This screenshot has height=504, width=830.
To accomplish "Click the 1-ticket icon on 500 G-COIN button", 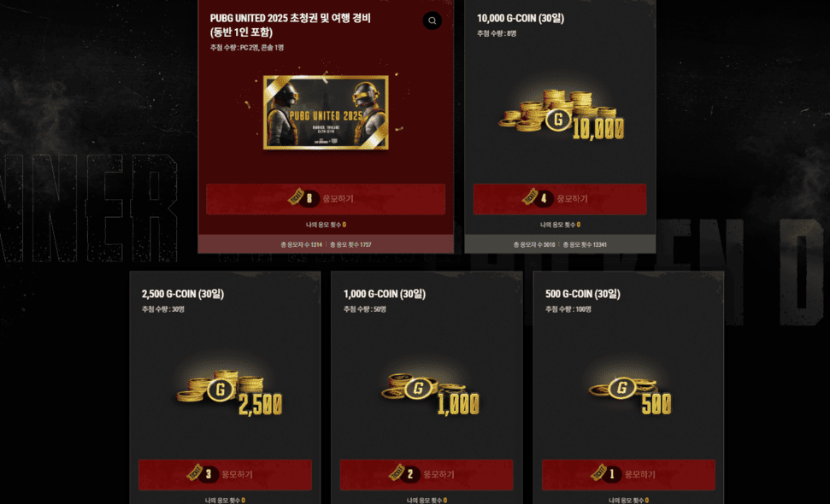I will pyautogui.click(x=606, y=473).
